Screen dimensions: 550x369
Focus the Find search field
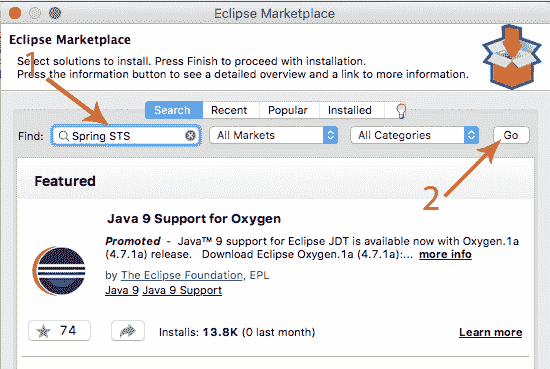coord(126,135)
